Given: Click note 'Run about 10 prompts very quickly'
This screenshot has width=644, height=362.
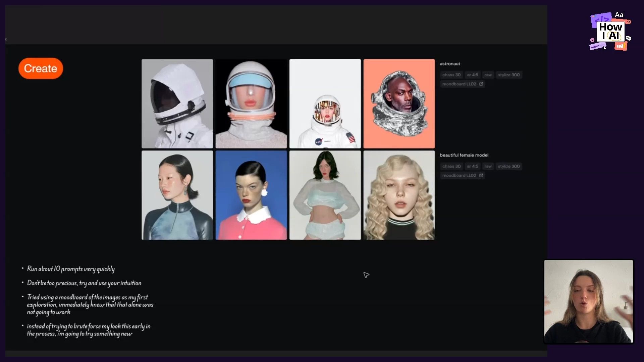Looking at the screenshot, I should point(71,269).
